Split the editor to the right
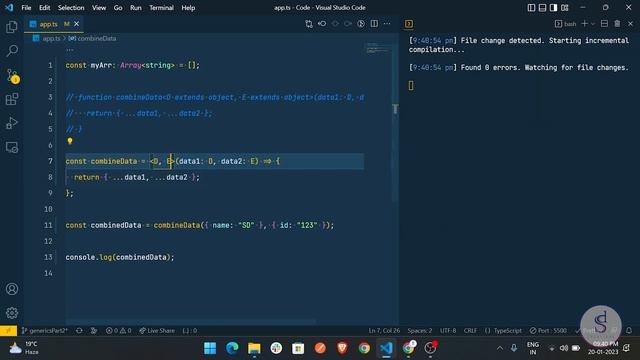 click(x=374, y=24)
